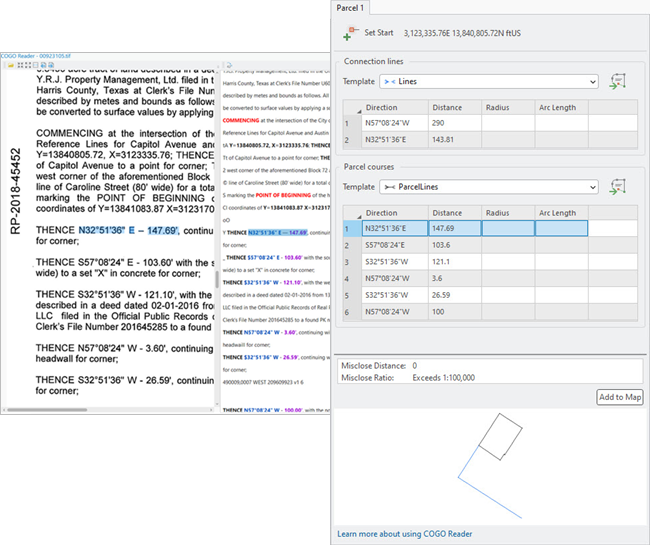Click the parcel polygon in the preview sketch
Screen dimensions: 650x545
click(500, 436)
